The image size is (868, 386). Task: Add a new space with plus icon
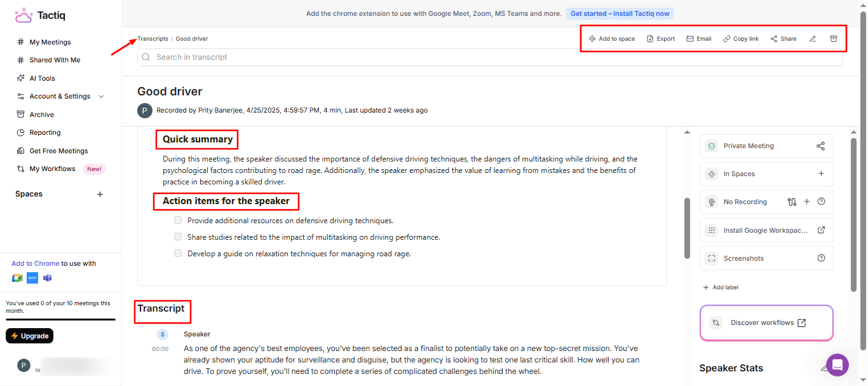pyautogui.click(x=100, y=194)
